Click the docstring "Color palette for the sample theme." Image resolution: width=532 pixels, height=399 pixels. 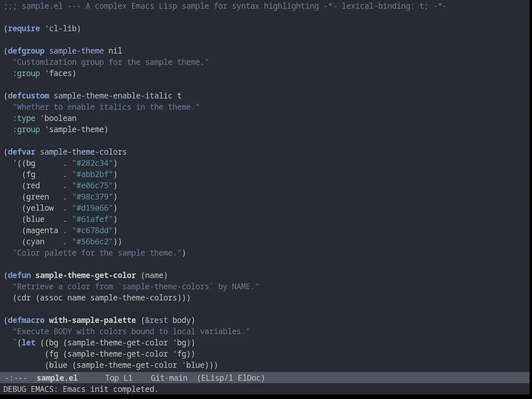coord(97,253)
